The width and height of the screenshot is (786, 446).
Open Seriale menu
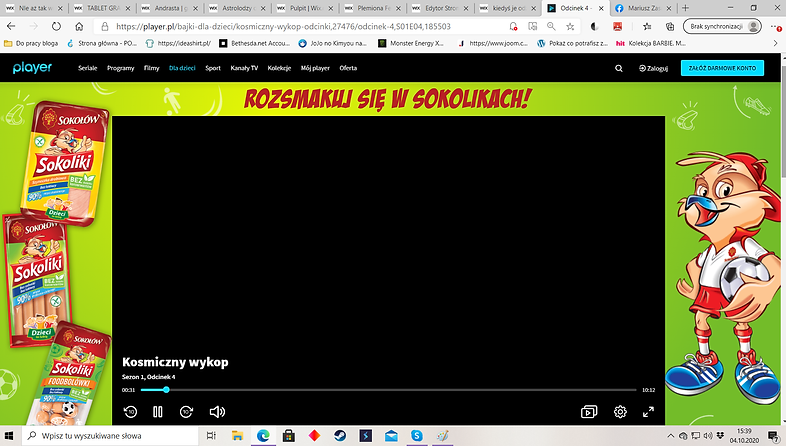click(88, 68)
